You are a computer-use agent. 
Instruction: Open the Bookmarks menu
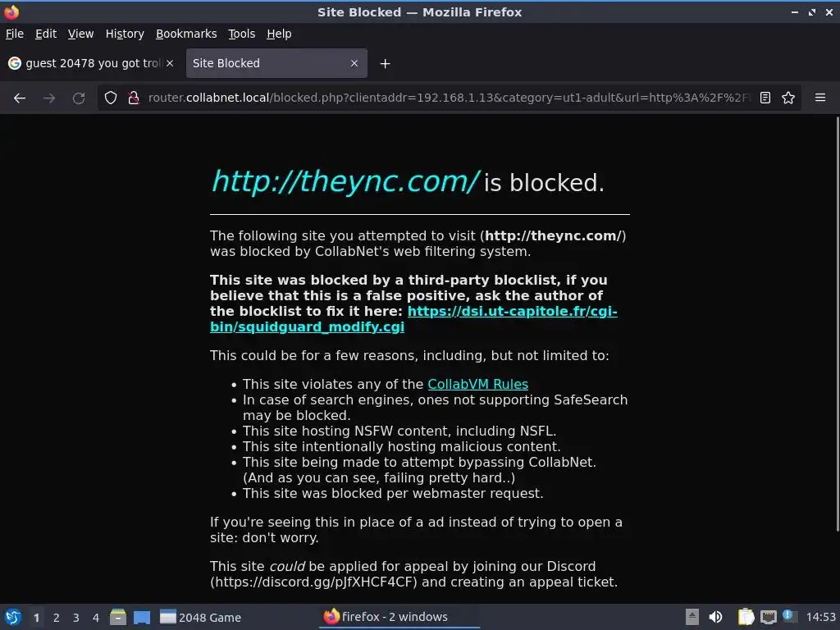(x=186, y=34)
